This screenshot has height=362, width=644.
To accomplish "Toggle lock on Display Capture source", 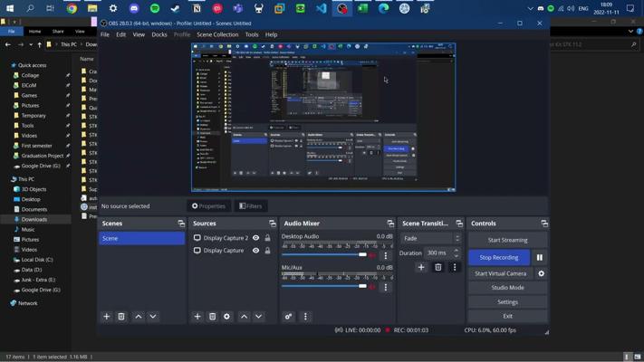I will [267, 251].
